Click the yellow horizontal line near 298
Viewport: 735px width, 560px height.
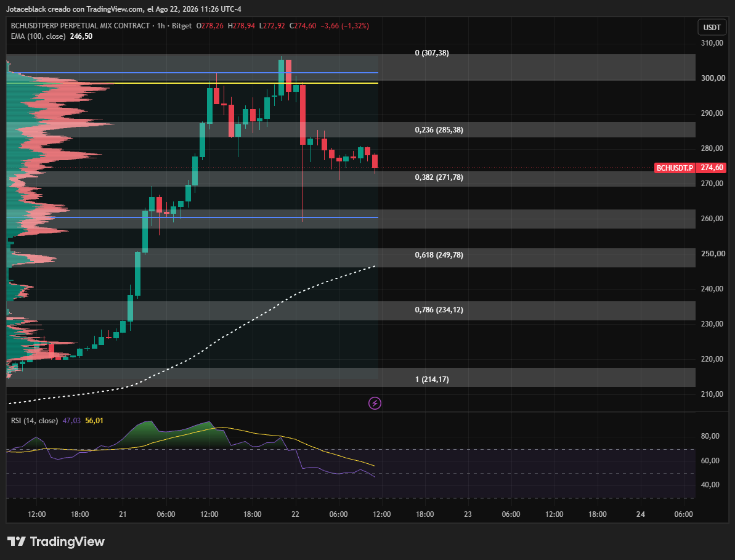pyautogui.click(x=192, y=83)
